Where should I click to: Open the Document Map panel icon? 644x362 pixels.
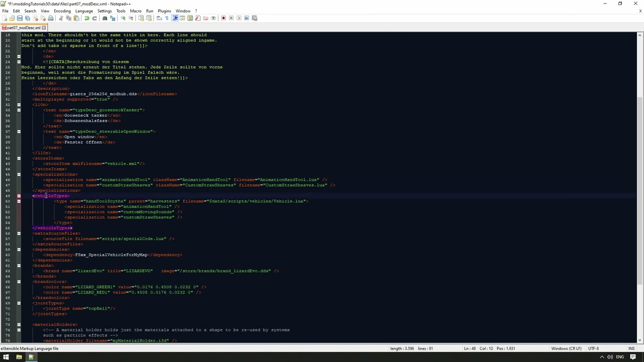point(190,18)
